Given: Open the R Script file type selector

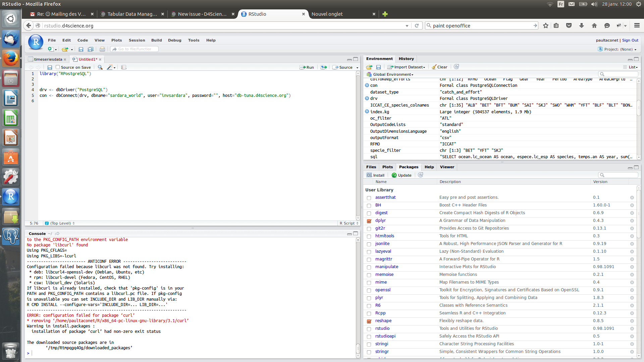Looking at the screenshot, I should click(x=349, y=223).
